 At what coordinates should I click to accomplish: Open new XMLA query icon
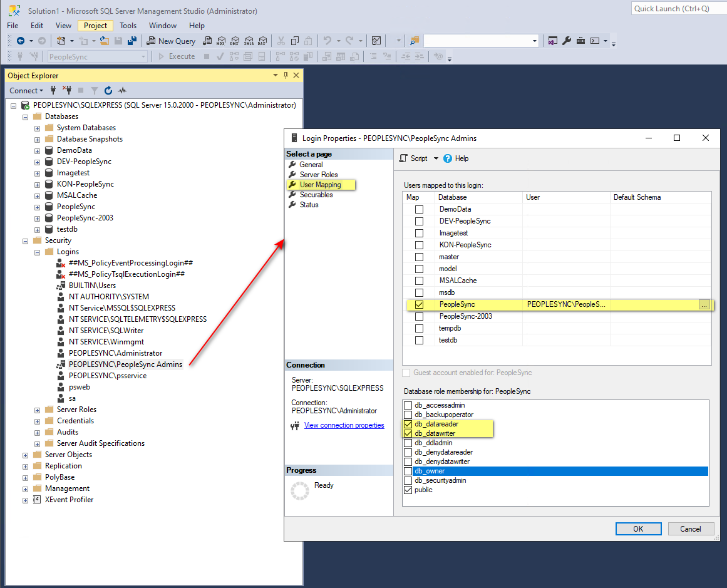tap(249, 41)
